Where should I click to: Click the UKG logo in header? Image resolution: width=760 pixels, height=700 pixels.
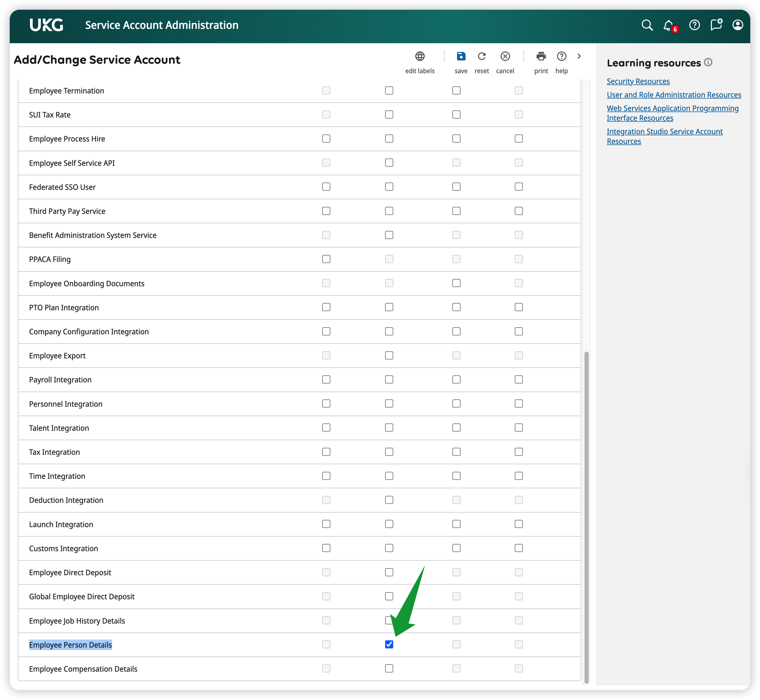point(47,25)
